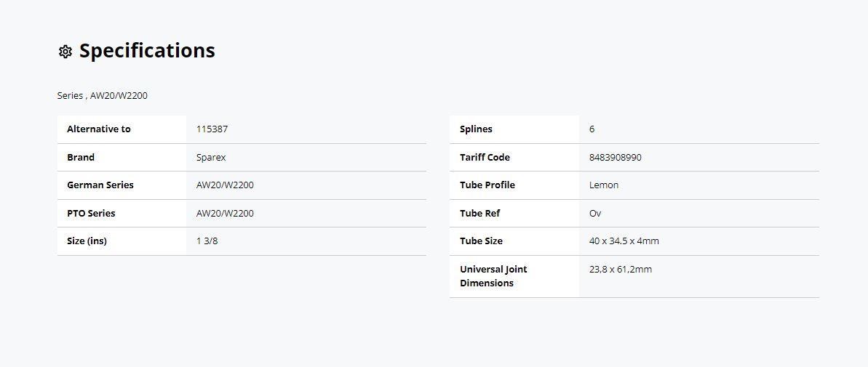Screen dimensions: 868x367
Task: Click the PTO Series value AW20/W2200
Action: pos(225,214)
